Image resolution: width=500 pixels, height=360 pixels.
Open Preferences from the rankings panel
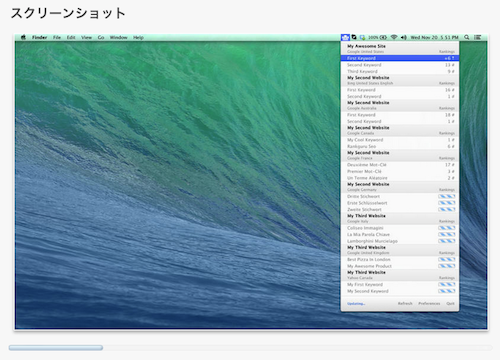429,303
